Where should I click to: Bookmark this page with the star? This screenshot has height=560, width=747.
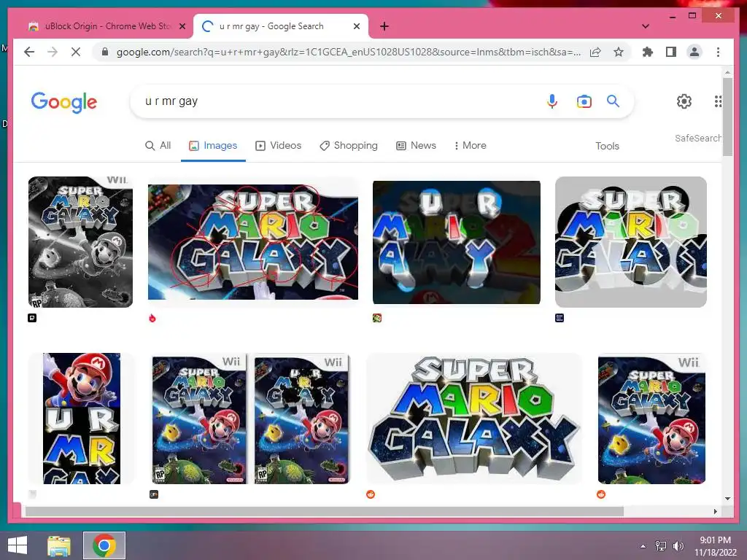619,52
